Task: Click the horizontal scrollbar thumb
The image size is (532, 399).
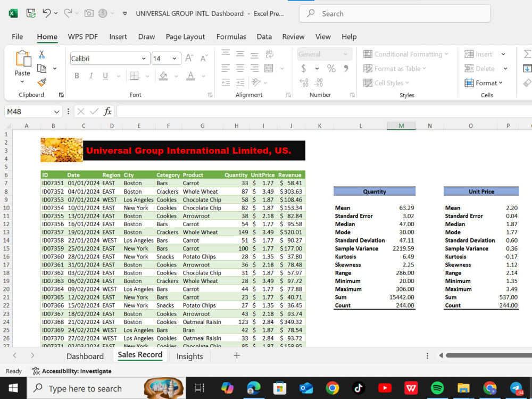Action: (x=489, y=355)
